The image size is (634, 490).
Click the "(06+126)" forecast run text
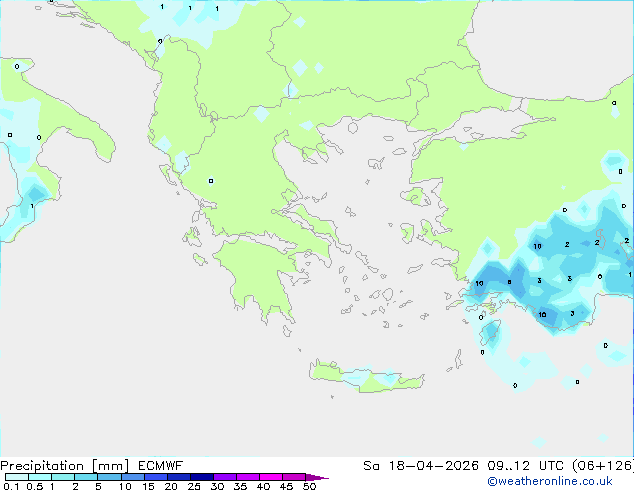[x=603, y=466]
